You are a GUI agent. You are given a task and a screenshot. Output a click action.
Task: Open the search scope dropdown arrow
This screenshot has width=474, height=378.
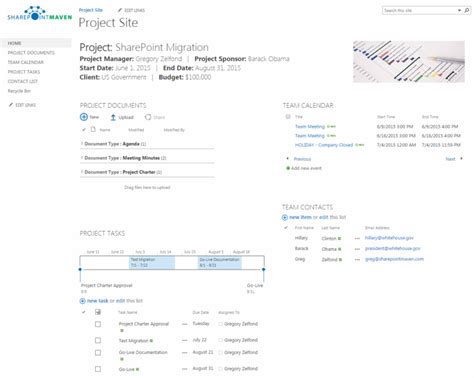click(x=459, y=11)
